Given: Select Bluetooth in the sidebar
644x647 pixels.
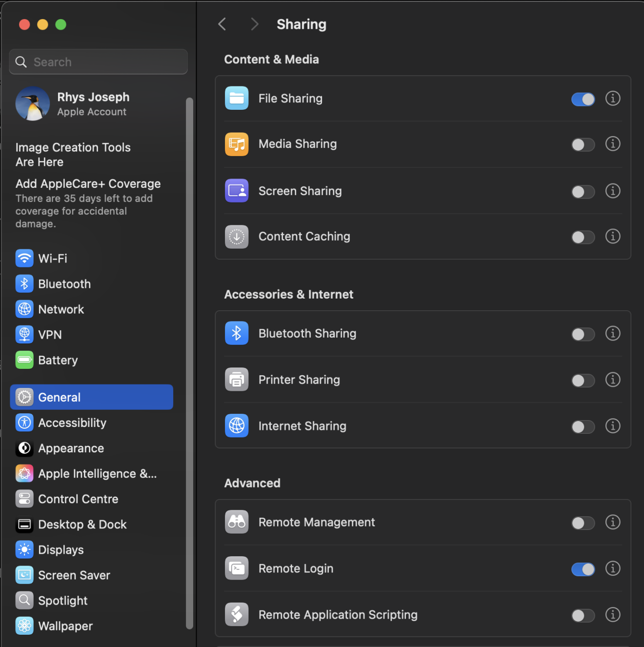Looking at the screenshot, I should (64, 283).
